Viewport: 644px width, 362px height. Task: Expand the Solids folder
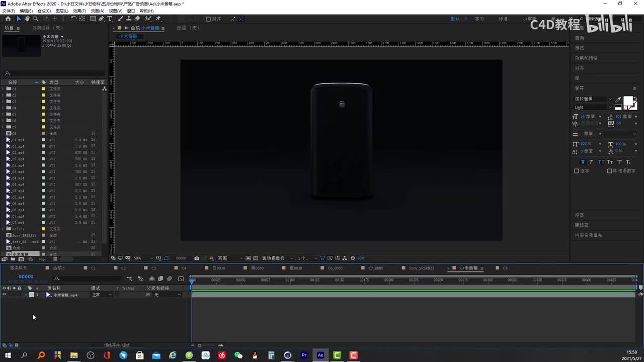3,229
